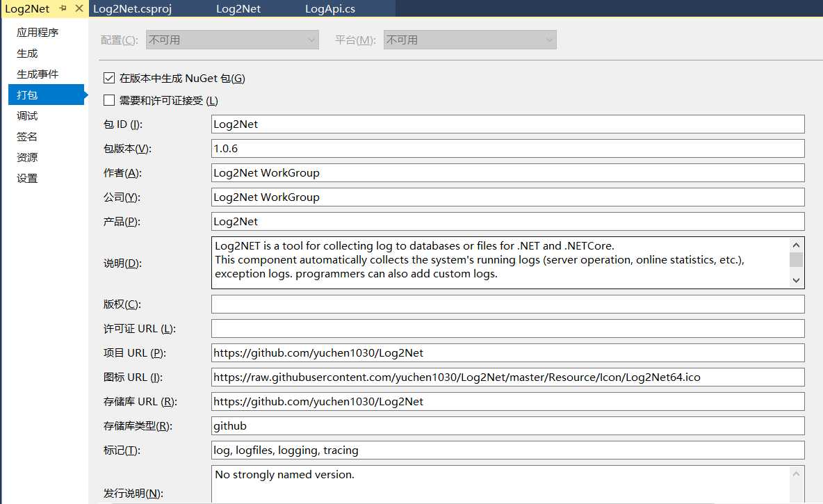Click the 包版本 field showing 1.0.6
Image resolution: width=823 pixels, height=504 pixels.
click(x=507, y=149)
